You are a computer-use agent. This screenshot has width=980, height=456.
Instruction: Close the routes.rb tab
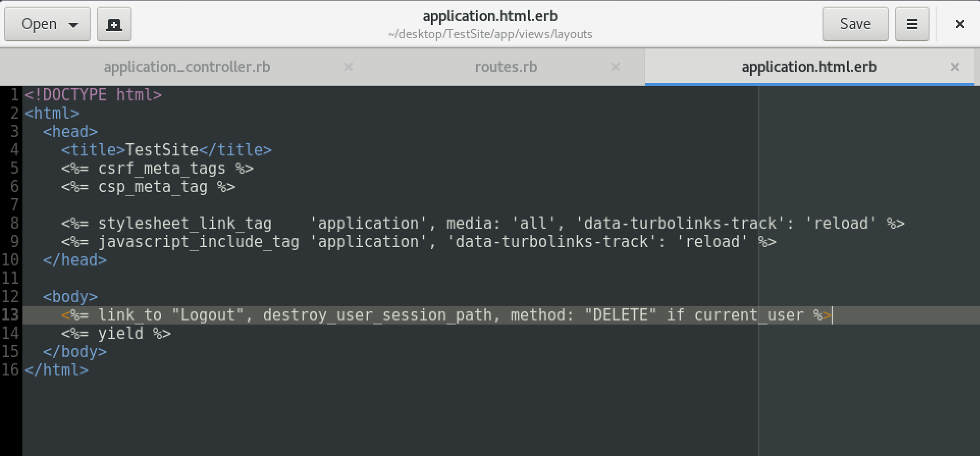click(616, 67)
